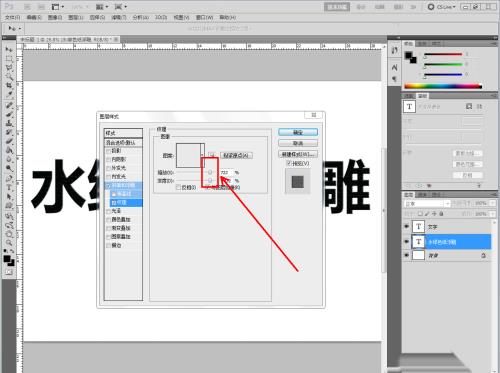The height and width of the screenshot is (373, 500).
Task: Click the Snap to Origin (贴紧原点) button
Action: click(x=236, y=155)
